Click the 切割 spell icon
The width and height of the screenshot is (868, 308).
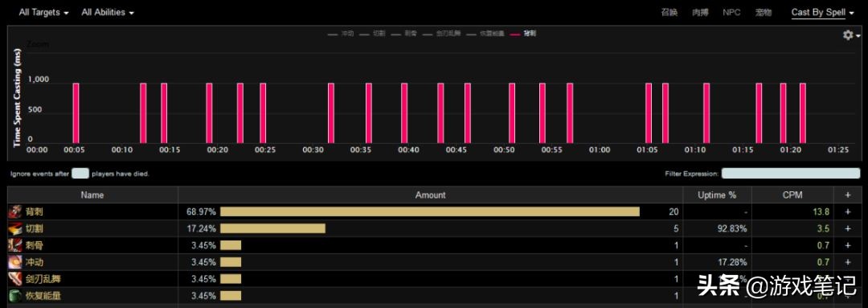(x=15, y=228)
